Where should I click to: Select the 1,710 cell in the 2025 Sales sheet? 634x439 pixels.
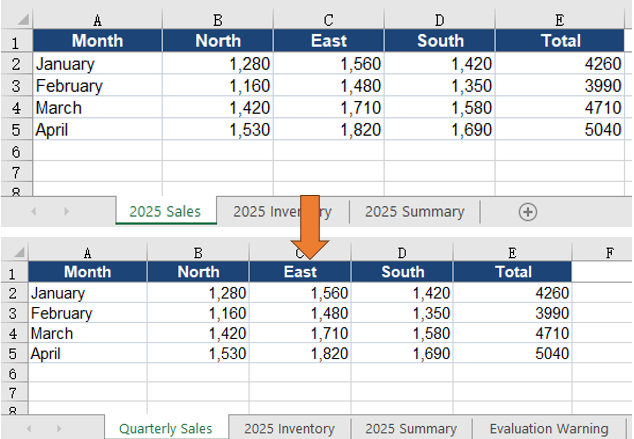pyautogui.click(x=329, y=107)
